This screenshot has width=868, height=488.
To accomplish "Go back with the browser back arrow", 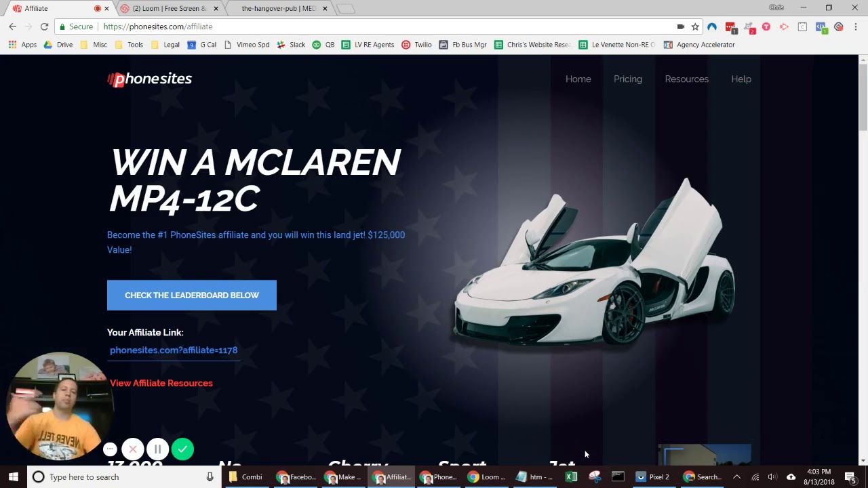I will [12, 26].
